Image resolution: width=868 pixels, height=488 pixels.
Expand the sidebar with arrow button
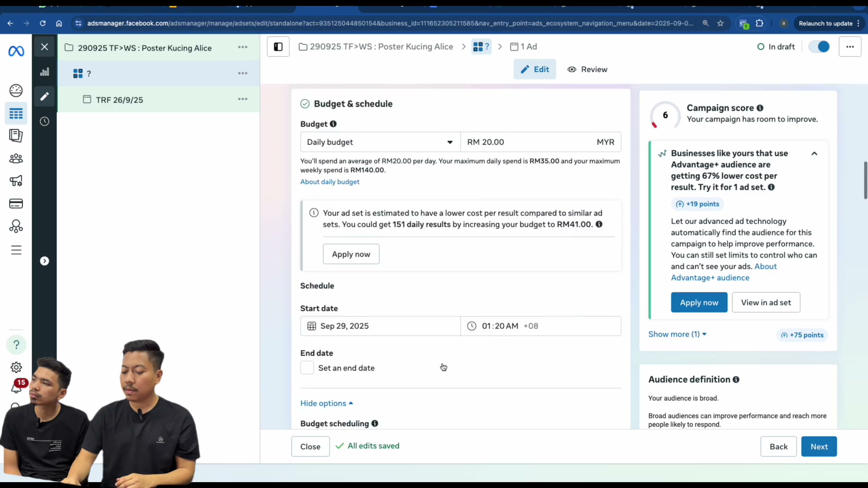tap(44, 261)
